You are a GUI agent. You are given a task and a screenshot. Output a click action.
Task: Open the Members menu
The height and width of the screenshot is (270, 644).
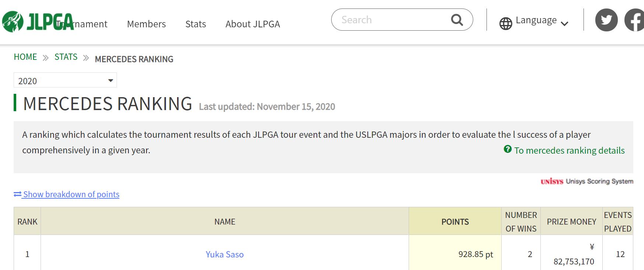tap(146, 24)
